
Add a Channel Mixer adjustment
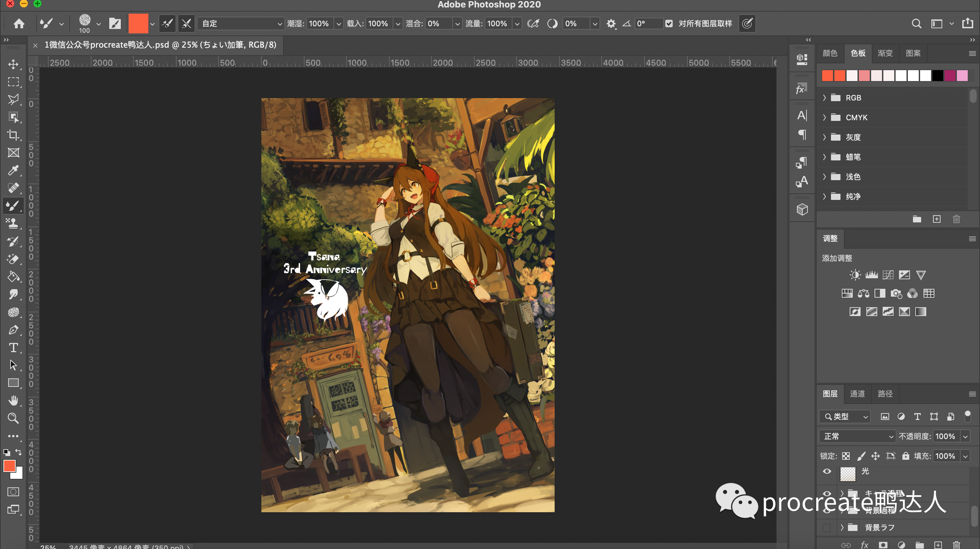pos(912,293)
